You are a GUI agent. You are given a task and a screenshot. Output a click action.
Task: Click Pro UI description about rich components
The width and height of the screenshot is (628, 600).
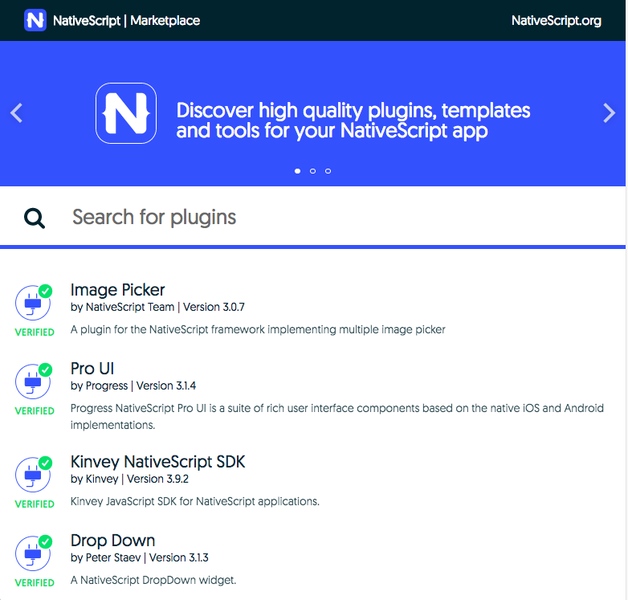[x=337, y=417]
